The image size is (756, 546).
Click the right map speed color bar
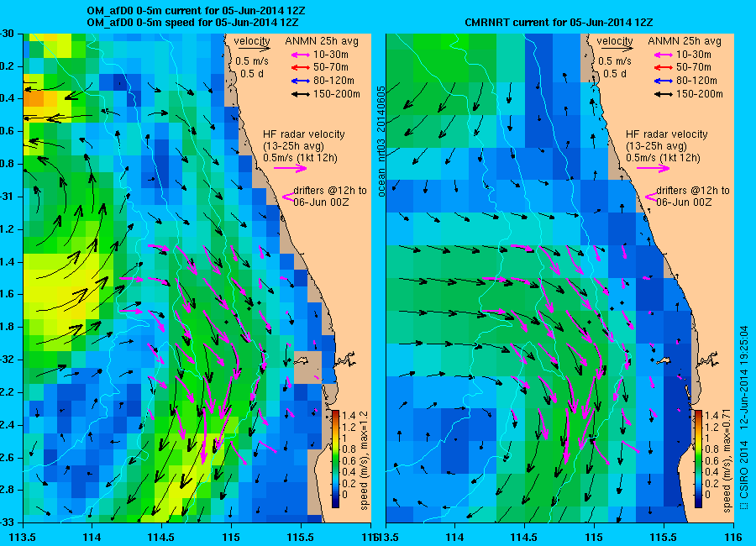pos(698,459)
